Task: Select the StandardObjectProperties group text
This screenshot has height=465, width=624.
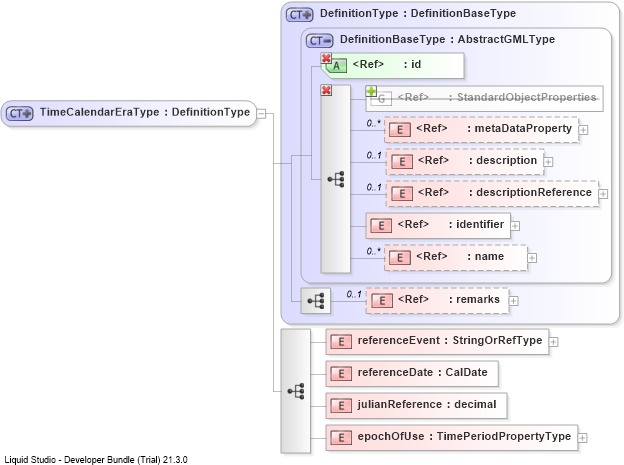Action: tap(497, 98)
